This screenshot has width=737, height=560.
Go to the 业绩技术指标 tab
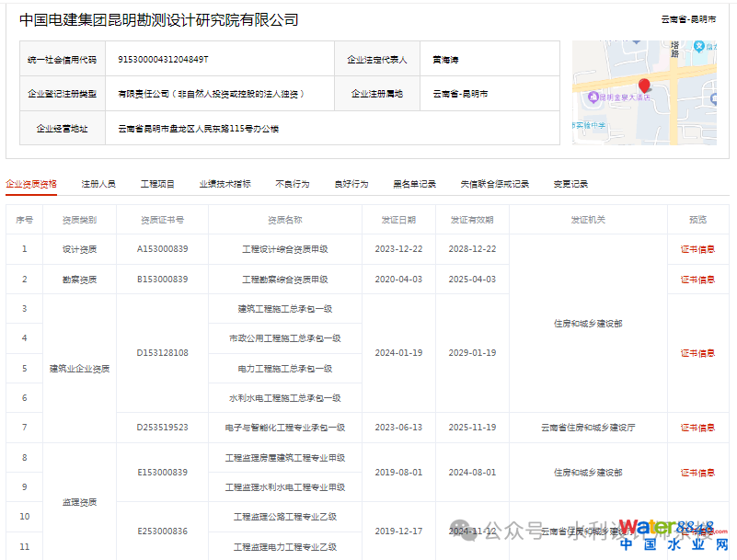pyautogui.click(x=225, y=184)
